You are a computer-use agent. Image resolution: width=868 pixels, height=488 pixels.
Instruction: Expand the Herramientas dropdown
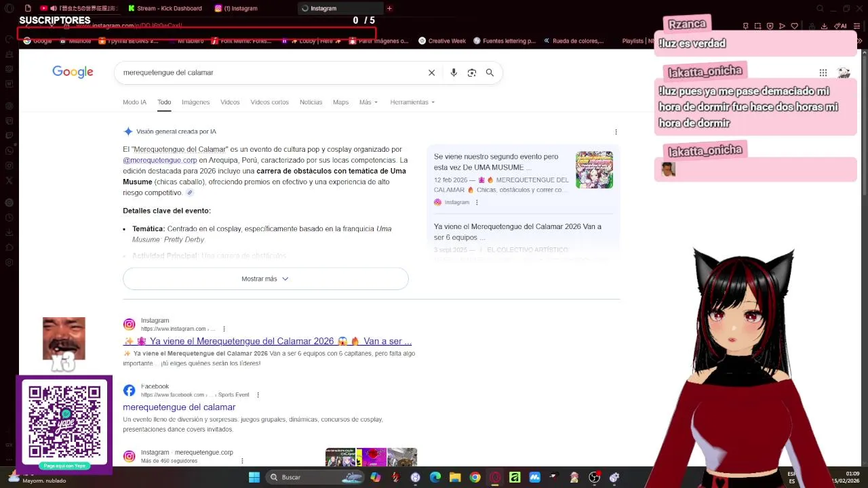(x=412, y=102)
